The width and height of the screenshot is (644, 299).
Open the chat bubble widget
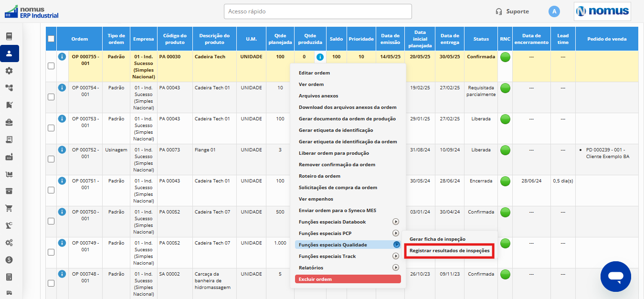click(616, 277)
